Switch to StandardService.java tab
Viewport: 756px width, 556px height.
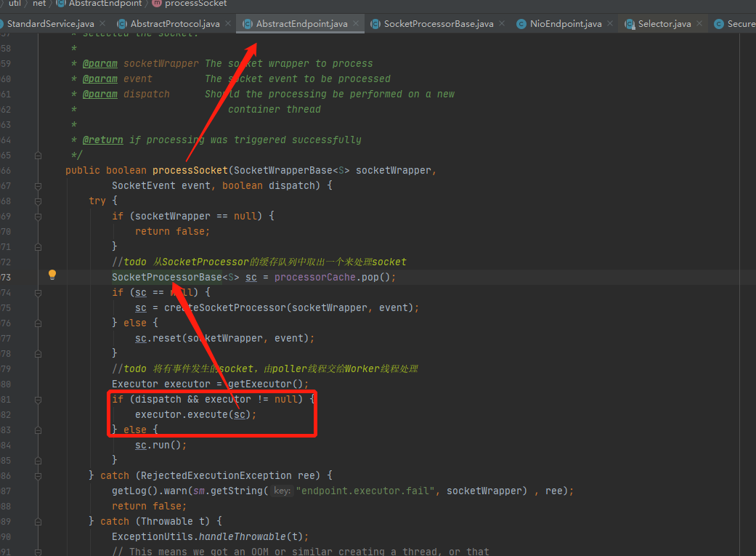click(50, 24)
